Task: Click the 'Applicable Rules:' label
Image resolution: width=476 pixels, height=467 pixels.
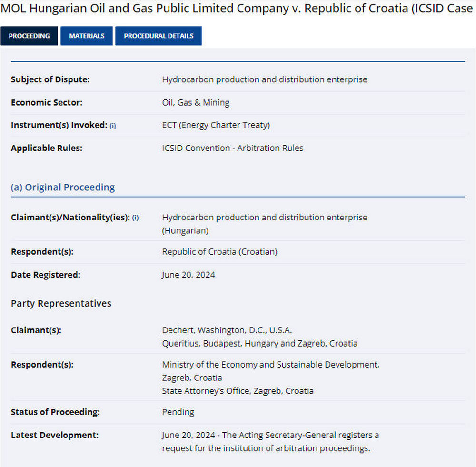Action: point(47,148)
